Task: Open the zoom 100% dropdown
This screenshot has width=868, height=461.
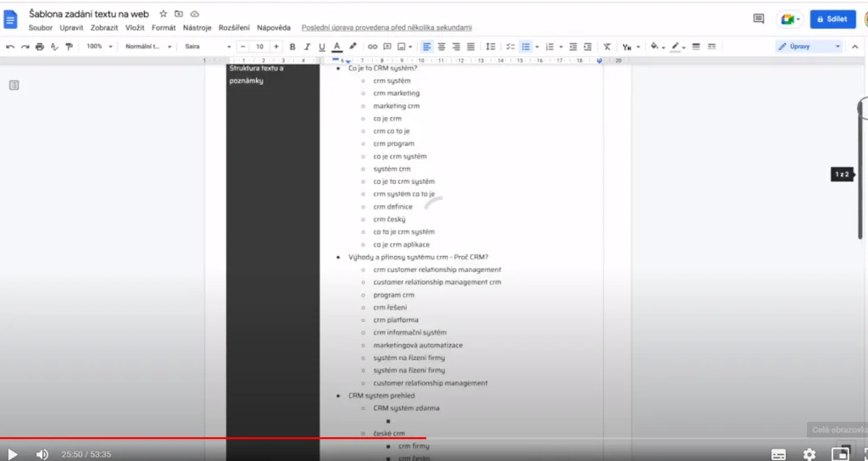Action: 97,47
